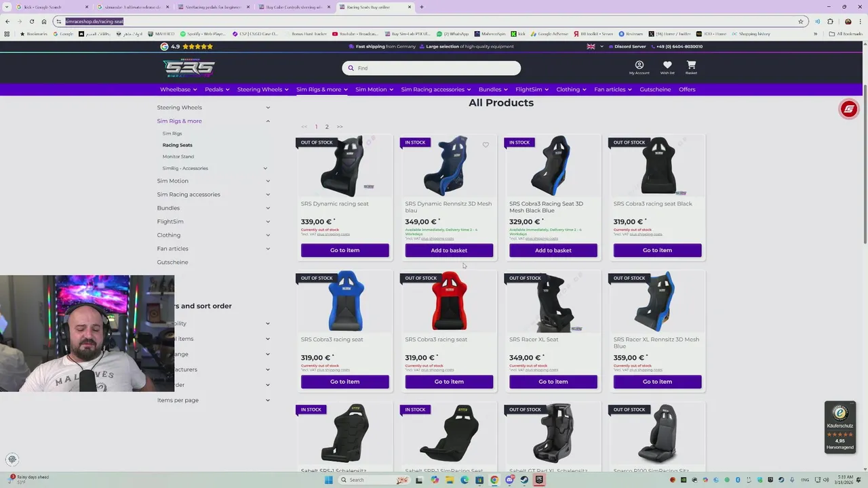Screen dimensions: 868x488
Task: Click the SRS Simraceshop logo
Action: [189, 68]
